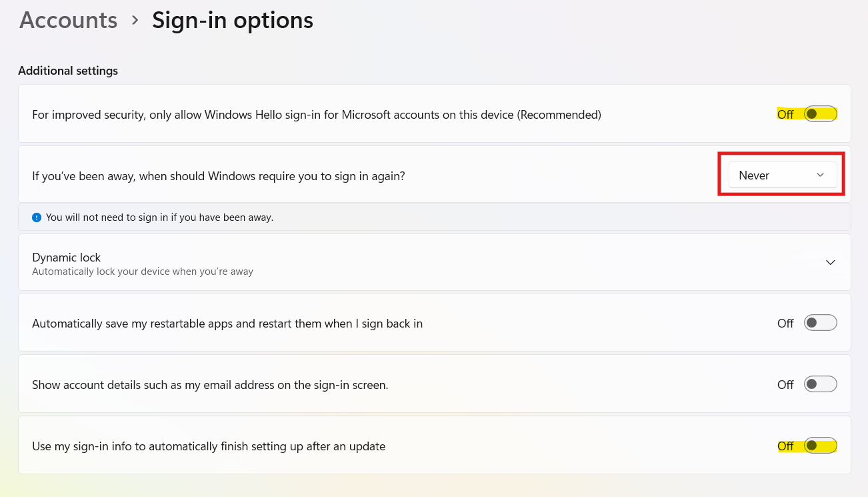The image size is (868, 497).
Task: Navigate back via the Accounts breadcrumb
Action: click(x=67, y=21)
